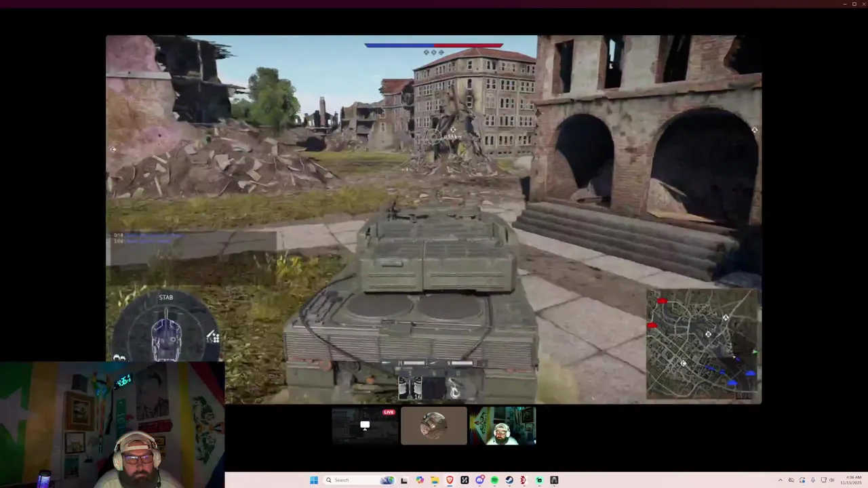Open the last dark app icon on taskbar
This screenshot has width=868, height=488.
pyautogui.click(x=554, y=480)
